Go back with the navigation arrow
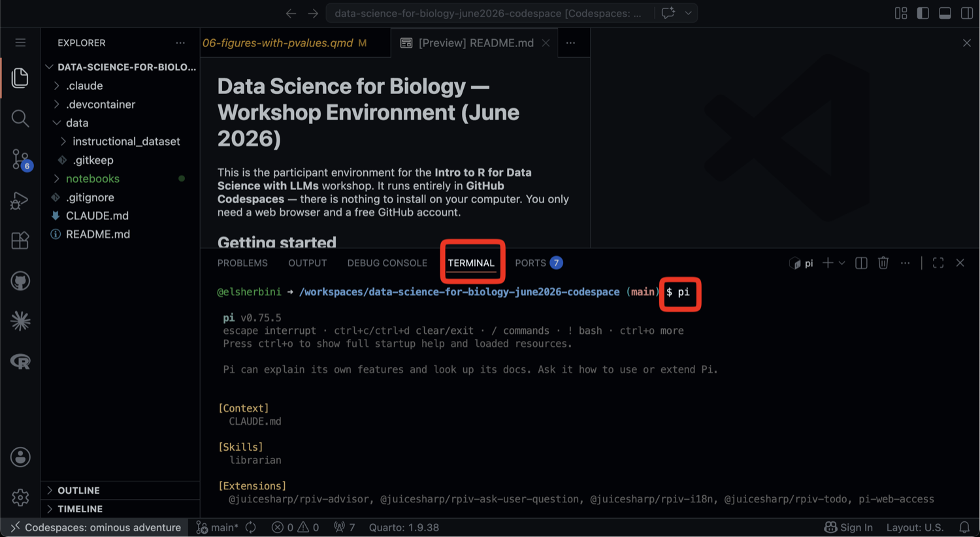 [x=291, y=13]
